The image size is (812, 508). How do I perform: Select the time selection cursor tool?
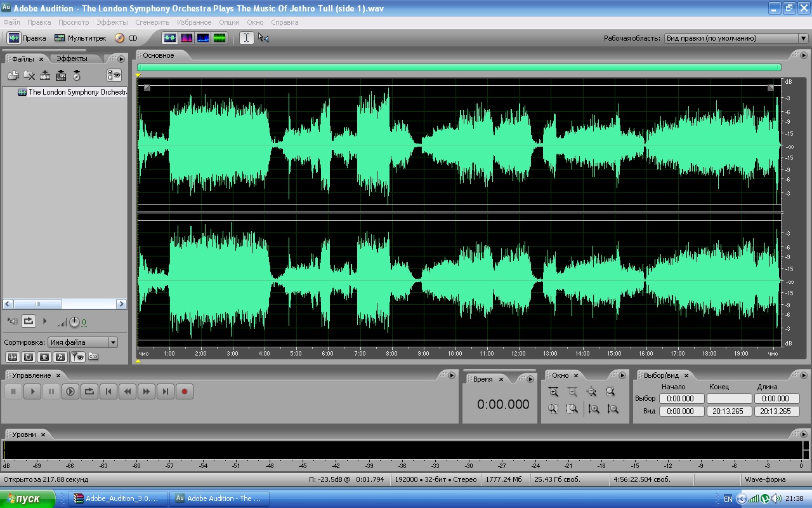[x=246, y=38]
